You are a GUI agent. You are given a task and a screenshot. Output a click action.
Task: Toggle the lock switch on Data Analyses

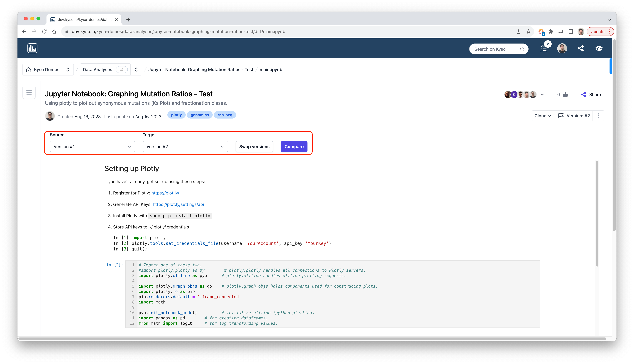click(122, 70)
